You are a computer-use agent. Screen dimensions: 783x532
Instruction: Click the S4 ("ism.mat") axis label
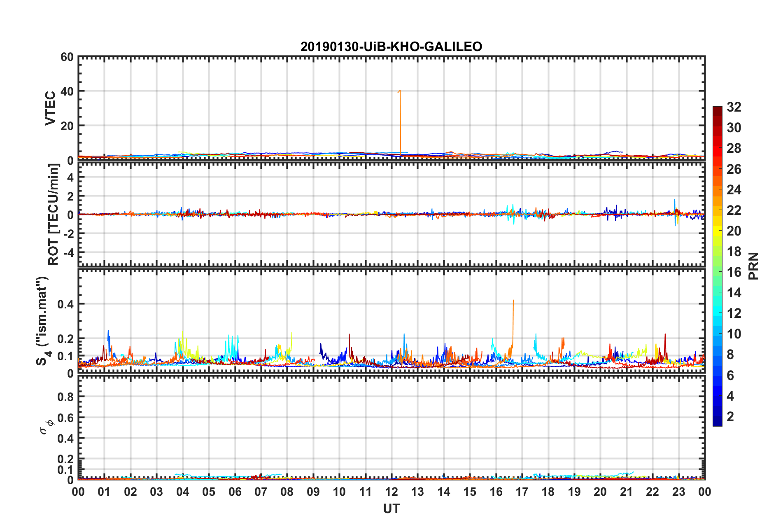(43, 321)
